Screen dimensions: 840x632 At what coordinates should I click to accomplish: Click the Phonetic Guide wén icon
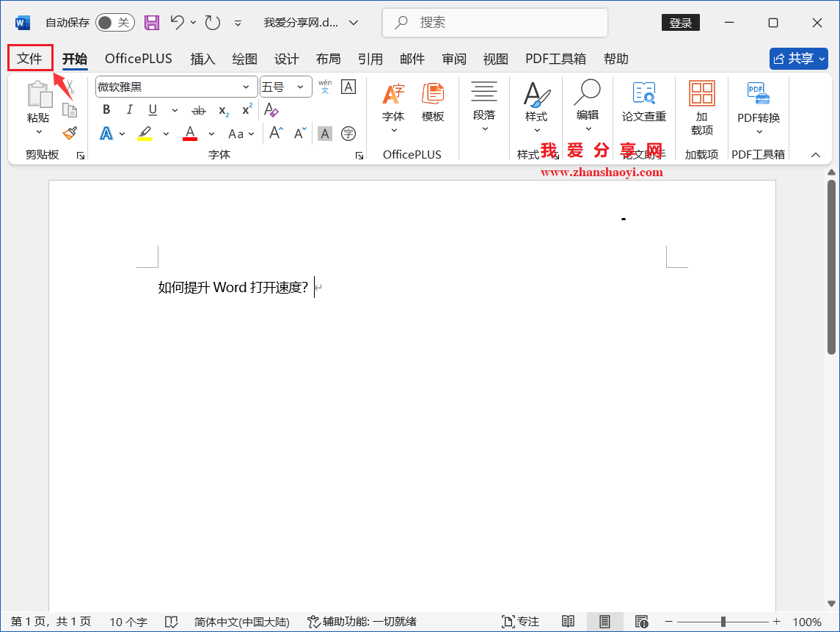[x=325, y=87]
